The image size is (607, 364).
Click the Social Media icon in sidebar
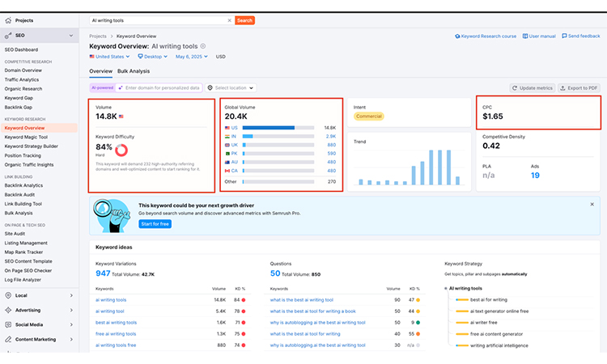[8, 324]
